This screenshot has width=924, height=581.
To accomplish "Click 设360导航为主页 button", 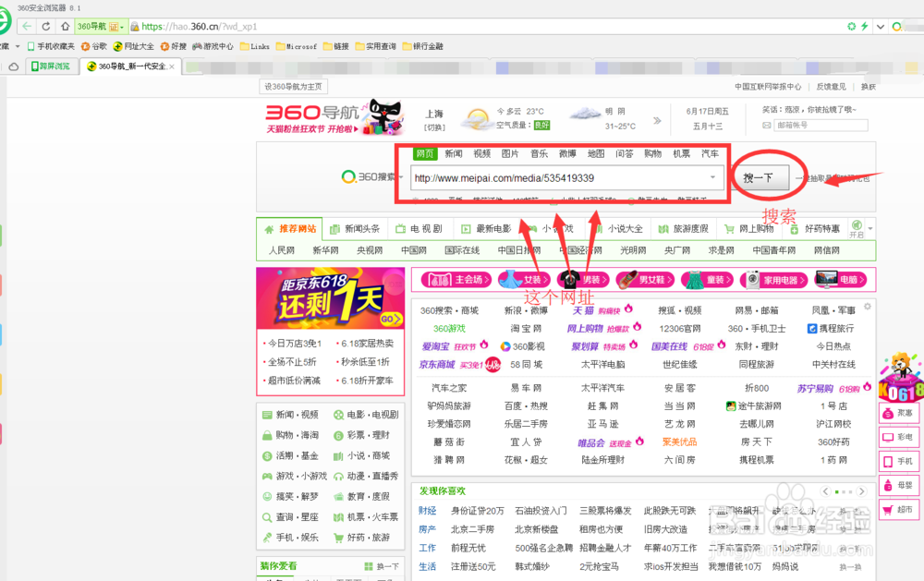I will [293, 87].
